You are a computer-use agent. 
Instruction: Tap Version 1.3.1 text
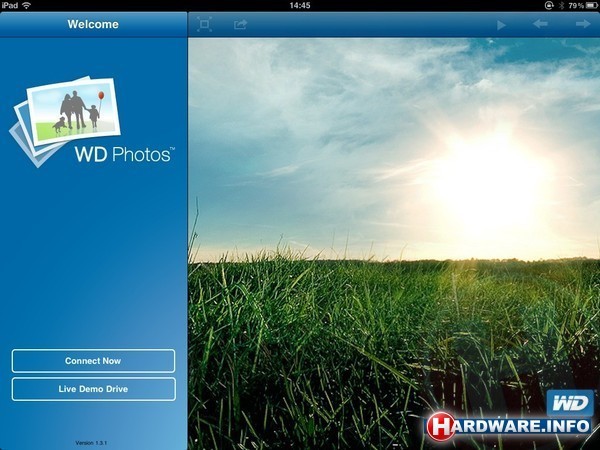[91, 443]
